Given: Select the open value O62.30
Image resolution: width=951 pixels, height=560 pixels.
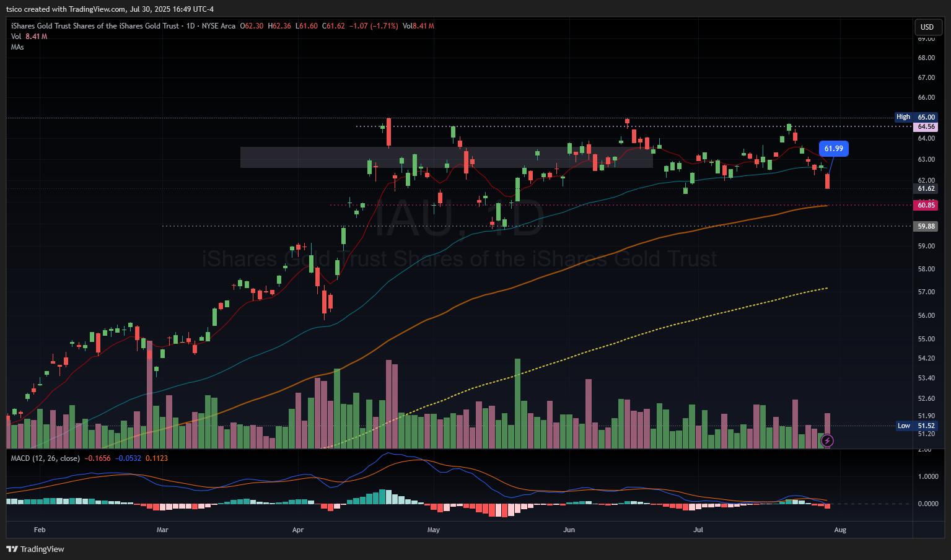Looking at the screenshot, I should pos(252,26).
